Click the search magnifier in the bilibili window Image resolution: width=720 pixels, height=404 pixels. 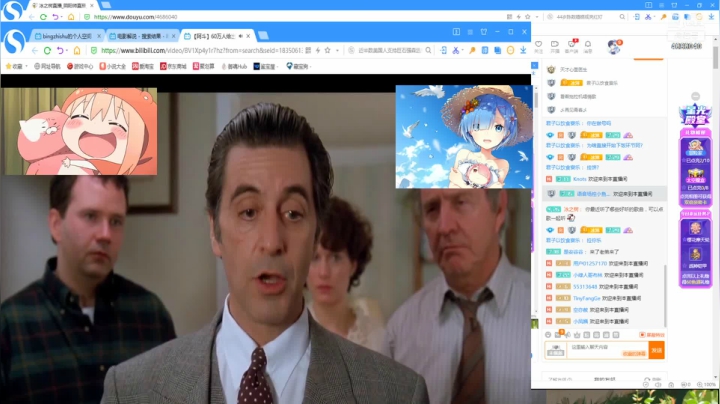(428, 50)
